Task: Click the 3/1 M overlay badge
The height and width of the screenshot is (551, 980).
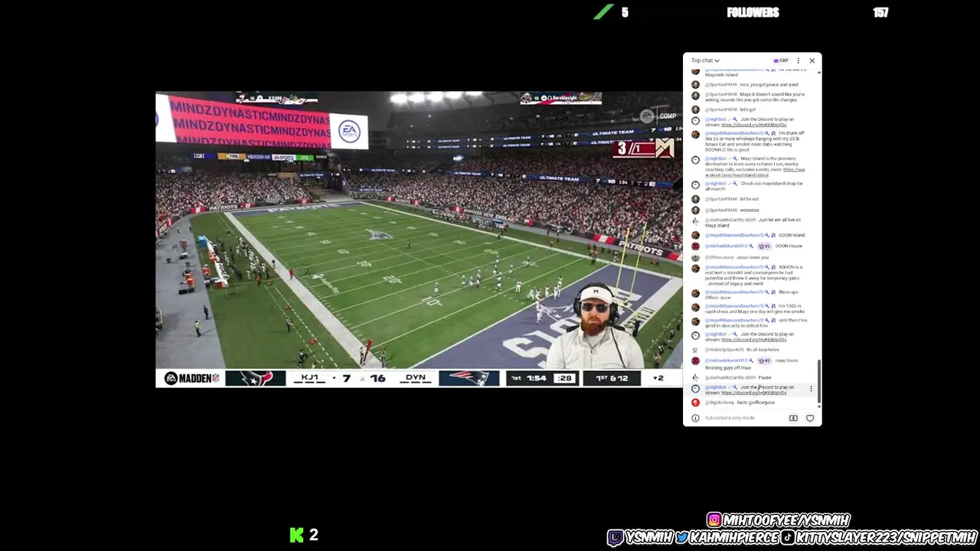Action: coord(643,148)
